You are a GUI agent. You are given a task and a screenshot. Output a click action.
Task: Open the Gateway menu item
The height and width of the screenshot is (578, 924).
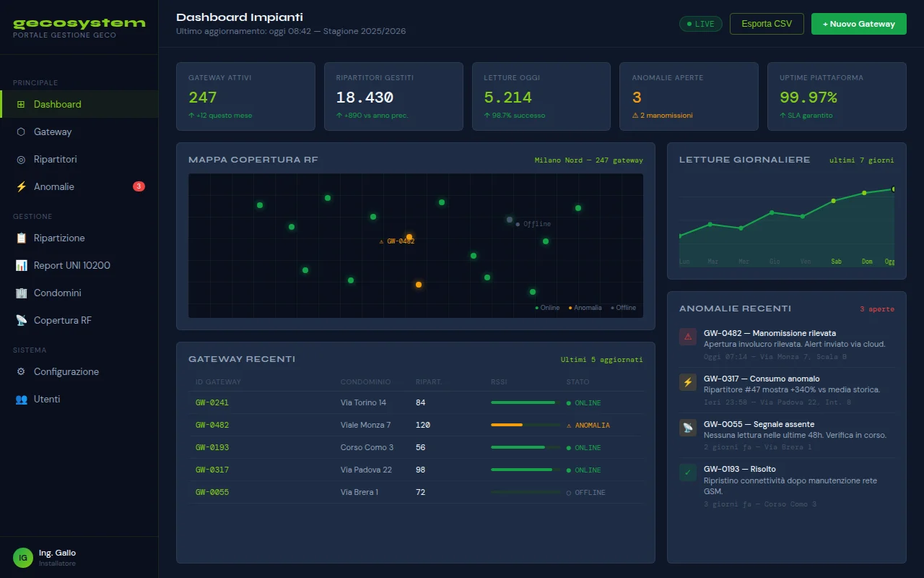(x=79, y=131)
